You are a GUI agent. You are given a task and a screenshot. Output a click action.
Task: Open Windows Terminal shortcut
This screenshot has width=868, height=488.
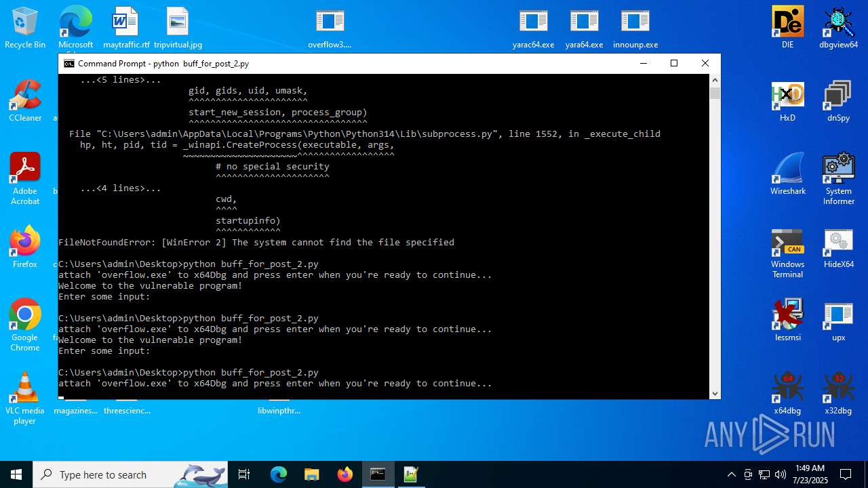(x=787, y=253)
